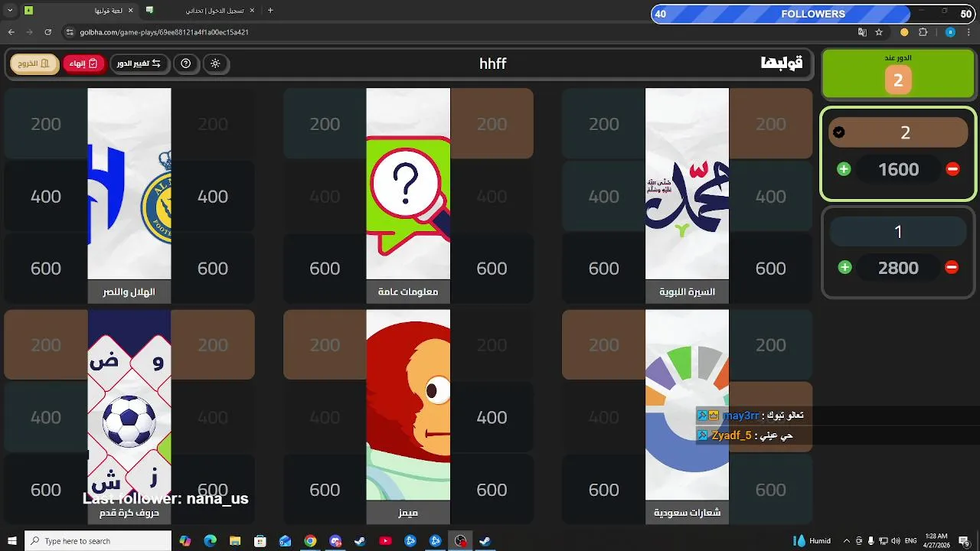This screenshot has height=551, width=980.
Task: Select team 2's 1600 score value
Action: click(x=898, y=169)
